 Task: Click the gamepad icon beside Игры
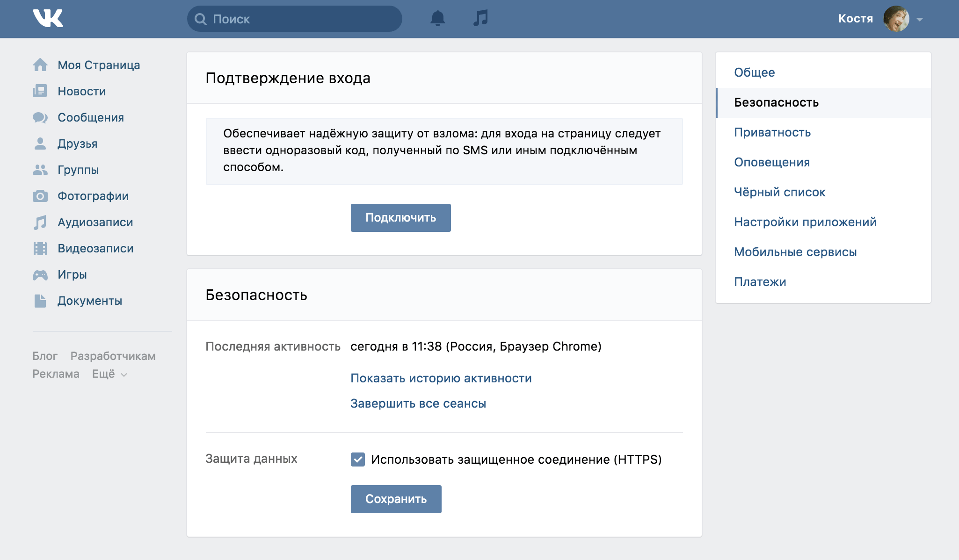40,275
